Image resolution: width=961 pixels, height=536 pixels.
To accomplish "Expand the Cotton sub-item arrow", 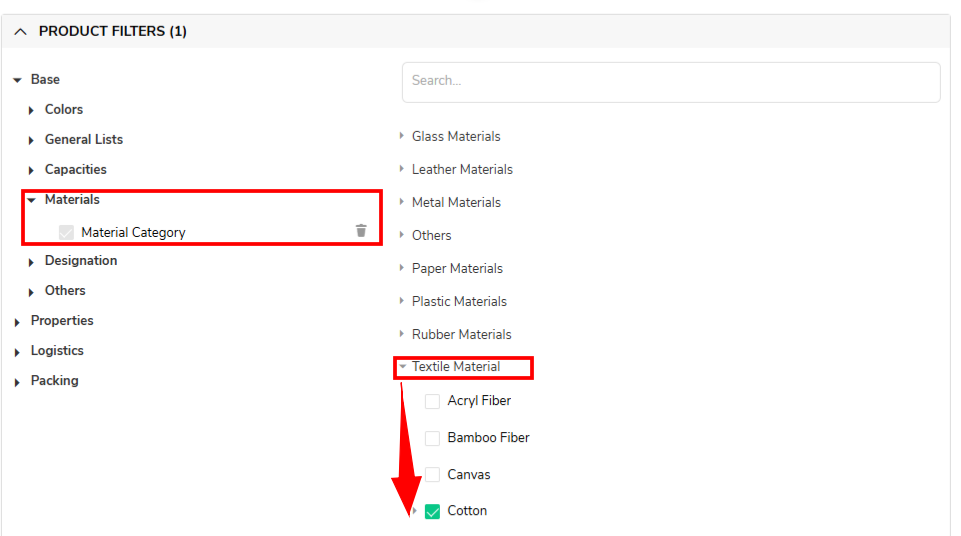I will (416, 510).
